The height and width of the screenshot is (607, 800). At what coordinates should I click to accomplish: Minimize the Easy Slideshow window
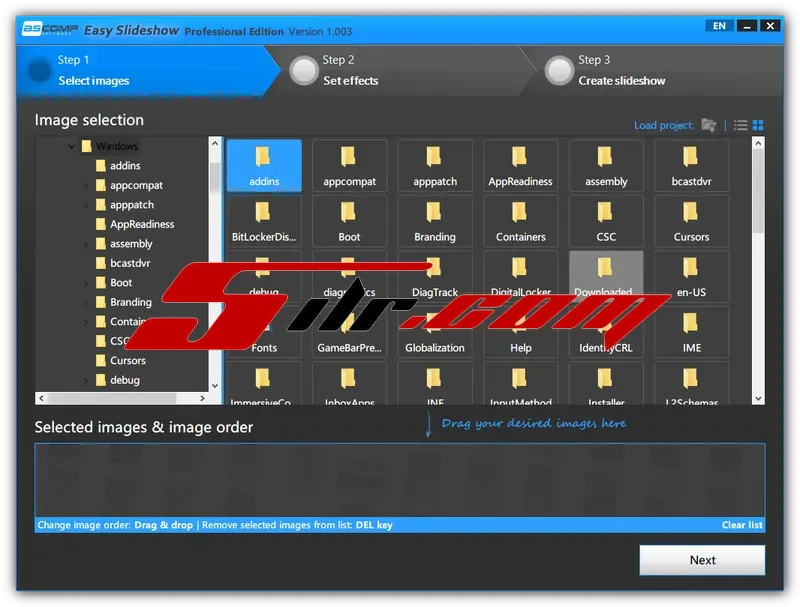tap(747, 26)
